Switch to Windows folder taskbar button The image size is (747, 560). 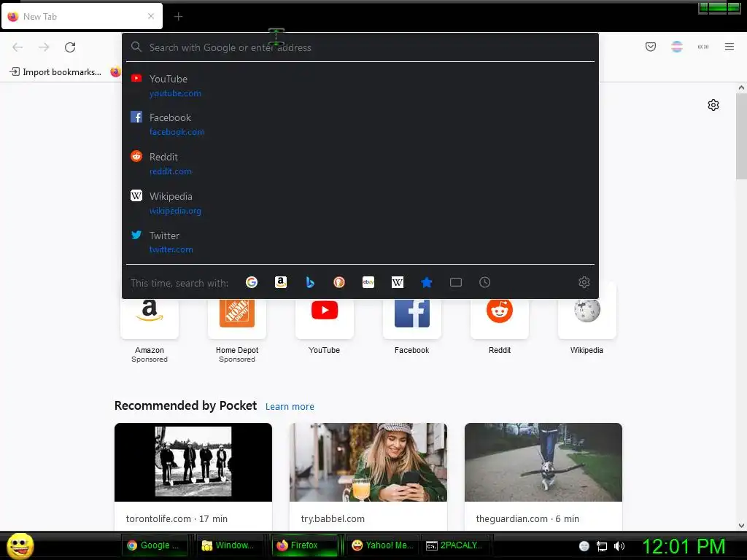point(230,545)
